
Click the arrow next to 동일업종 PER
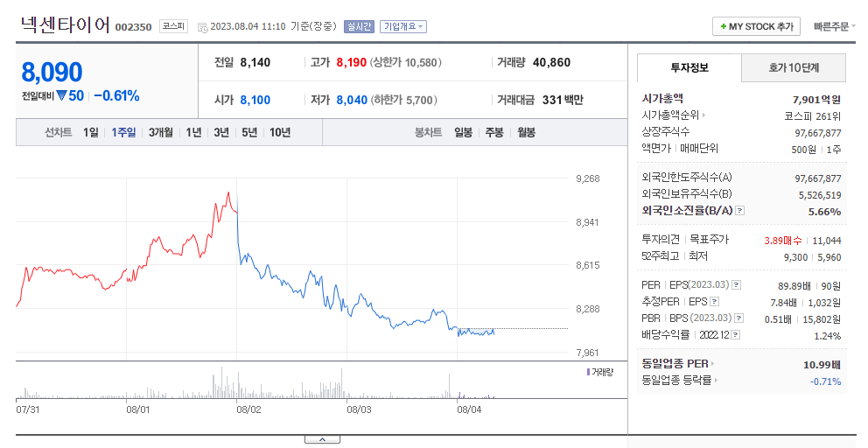[x=712, y=364]
